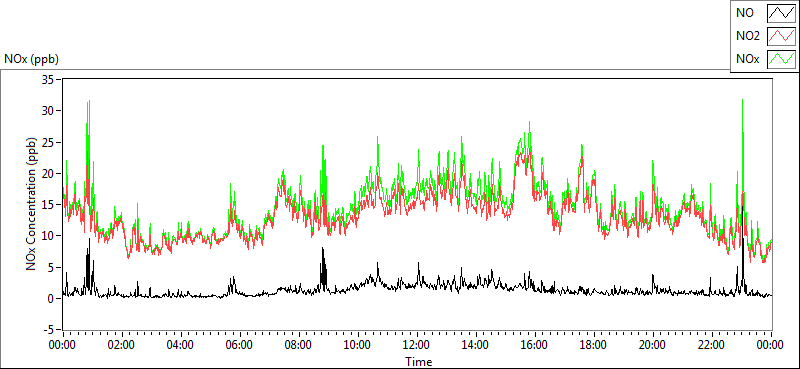Viewport: 800px width, 369px height.
Task: Click the 0 y-axis tick value
Action: (x=52, y=299)
